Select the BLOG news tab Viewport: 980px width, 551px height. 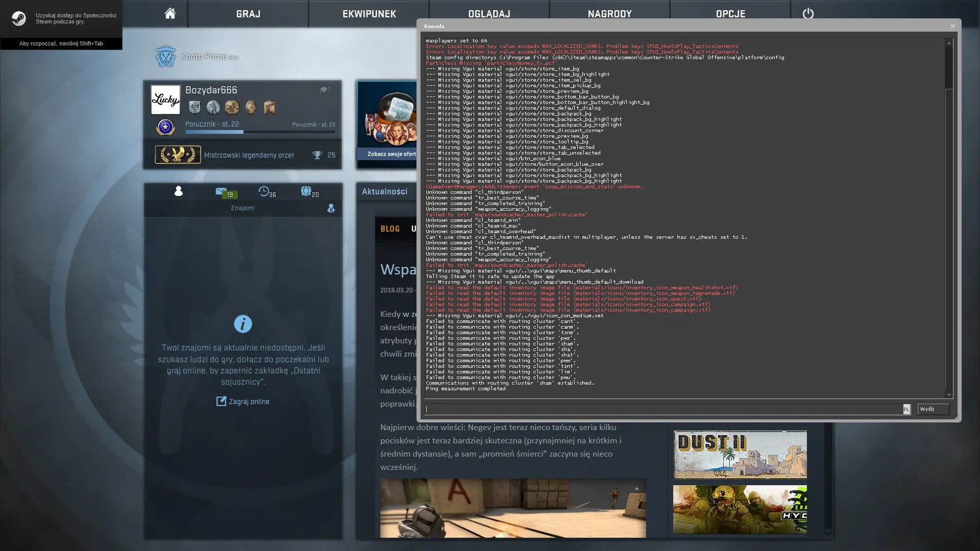click(x=390, y=229)
